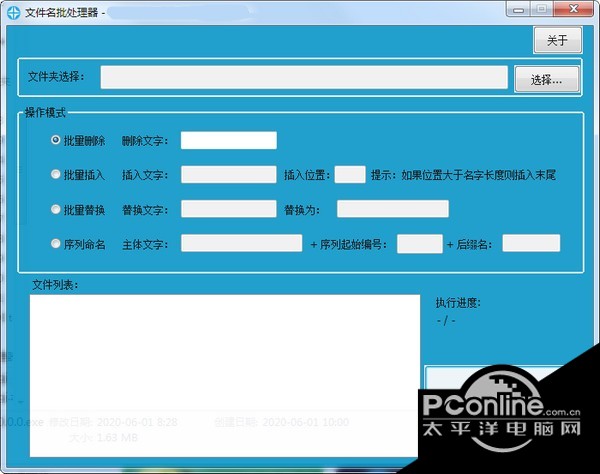Click the '- / -' progress counter
Viewport: 600px width, 474px height.
[x=446, y=321]
